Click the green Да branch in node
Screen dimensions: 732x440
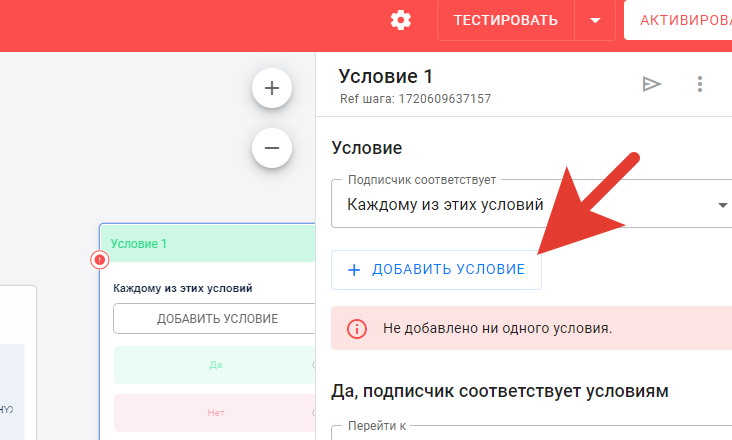[x=215, y=365]
